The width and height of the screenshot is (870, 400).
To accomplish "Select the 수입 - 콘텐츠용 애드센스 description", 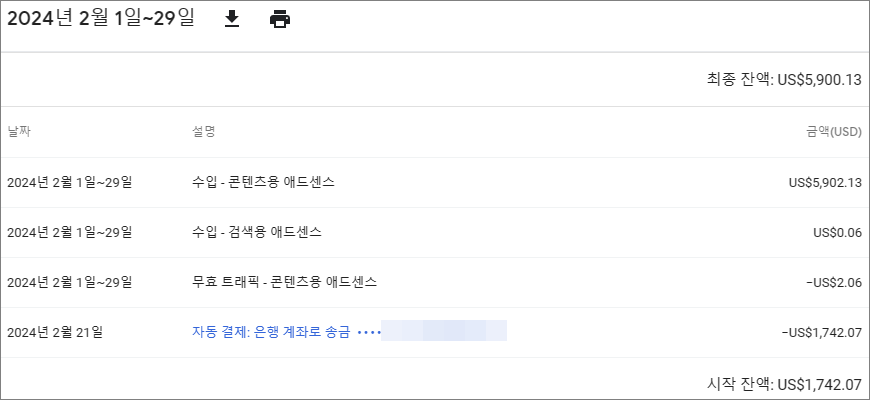I will click(263, 182).
